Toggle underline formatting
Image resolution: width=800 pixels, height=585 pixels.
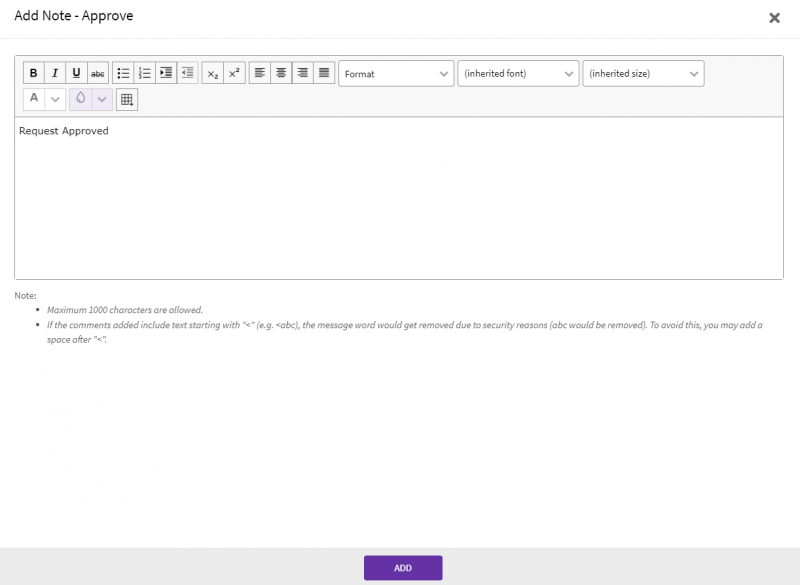pyautogui.click(x=75, y=72)
